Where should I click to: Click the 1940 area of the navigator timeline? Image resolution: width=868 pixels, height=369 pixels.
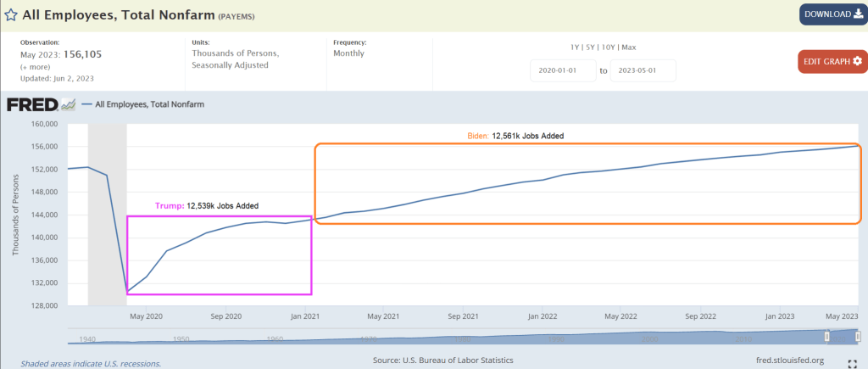pyautogui.click(x=86, y=338)
